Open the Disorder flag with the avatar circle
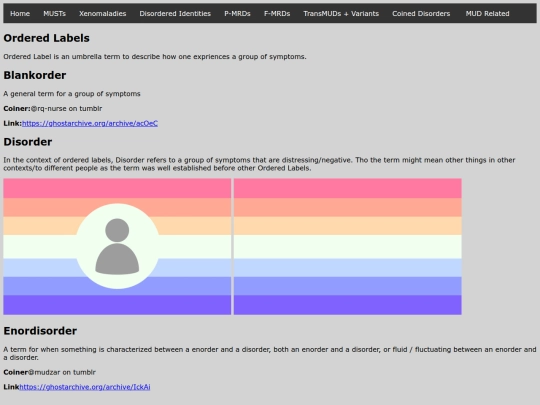This screenshot has height=405, width=540. [117, 246]
